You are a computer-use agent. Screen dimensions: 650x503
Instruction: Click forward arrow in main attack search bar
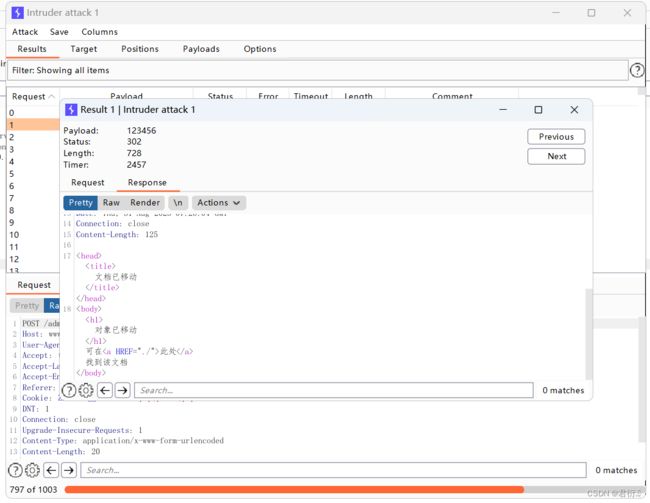pos(69,470)
